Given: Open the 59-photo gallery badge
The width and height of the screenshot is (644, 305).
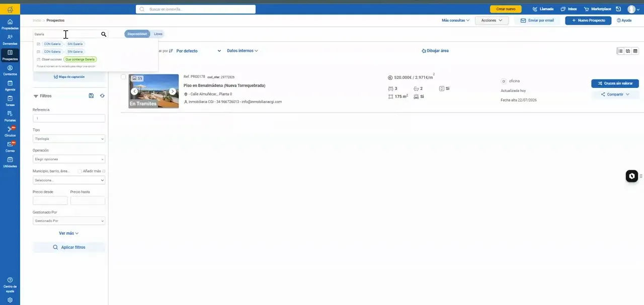Looking at the screenshot, I should (137, 78).
